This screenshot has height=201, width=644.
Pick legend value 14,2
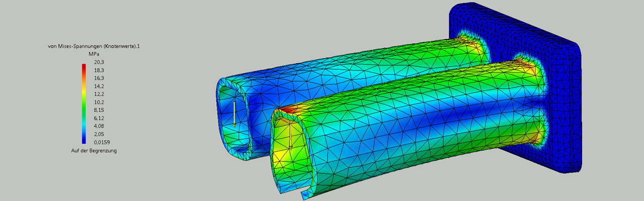[x=99, y=86]
